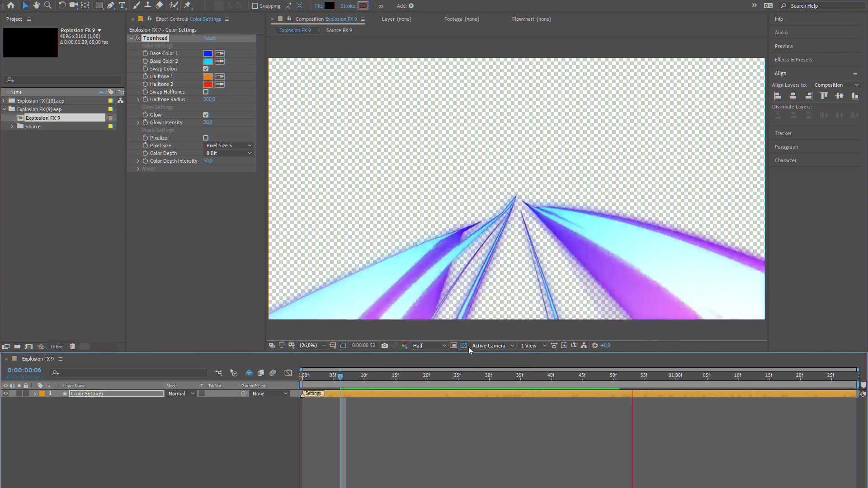Toggle the Pixelizer checkbox
This screenshot has width=868, height=488.
coord(205,137)
